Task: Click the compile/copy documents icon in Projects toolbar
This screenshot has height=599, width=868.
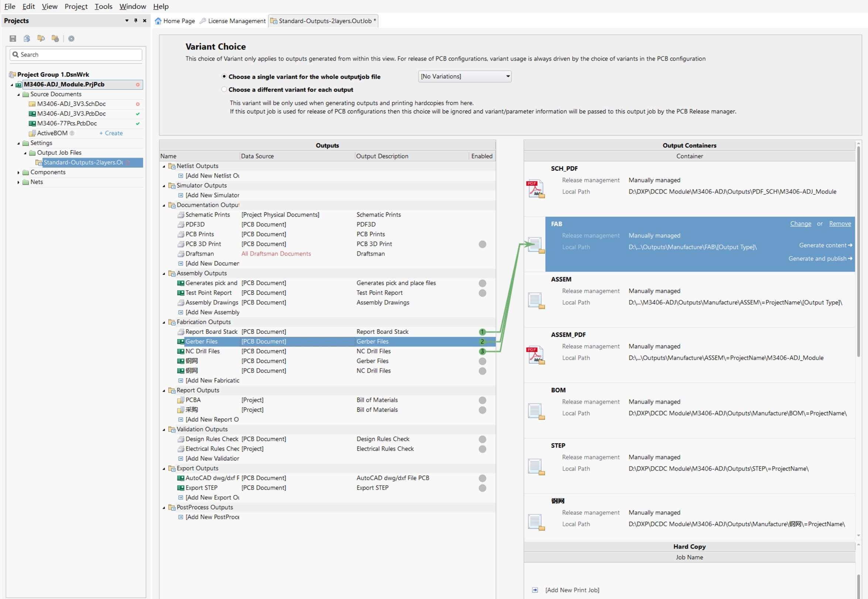Action: 27,38
